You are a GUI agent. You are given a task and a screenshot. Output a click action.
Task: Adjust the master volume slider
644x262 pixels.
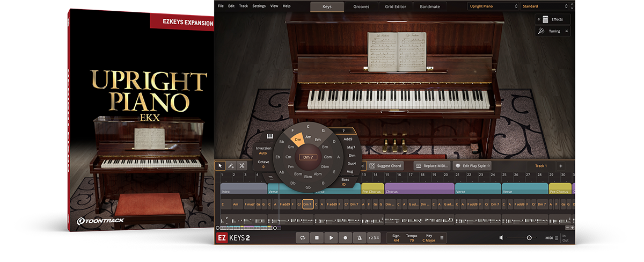(x=529, y=238)
